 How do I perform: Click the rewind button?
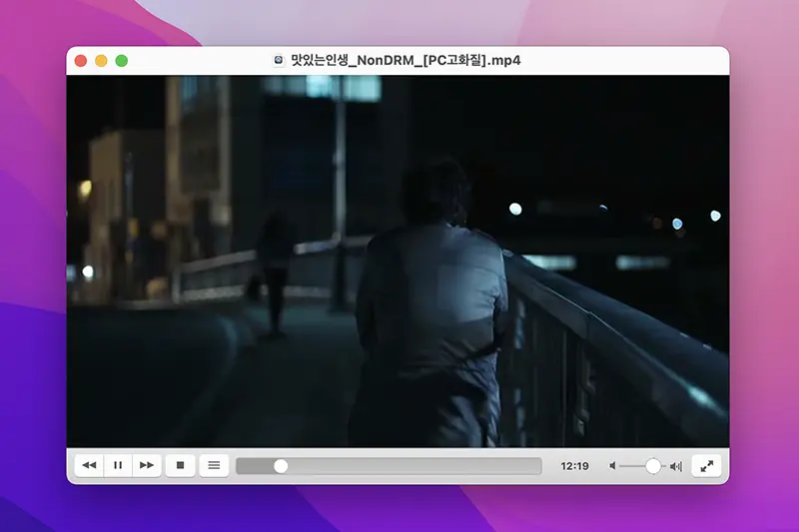[89, 465]
